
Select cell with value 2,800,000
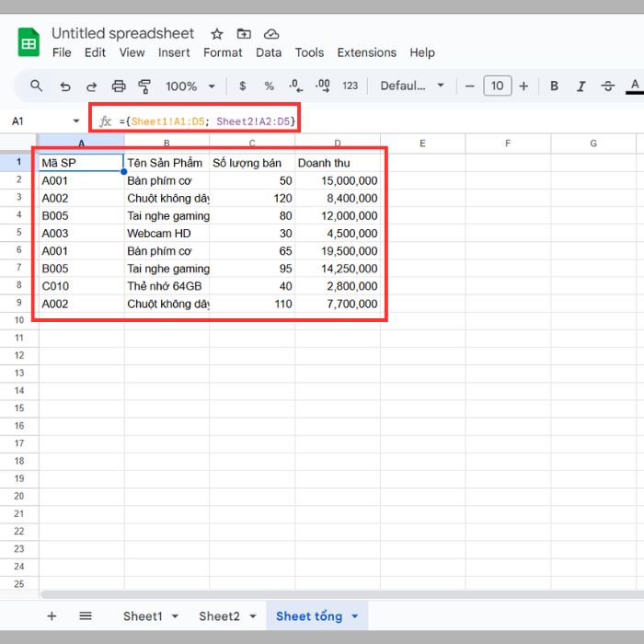tap(338, 286)
